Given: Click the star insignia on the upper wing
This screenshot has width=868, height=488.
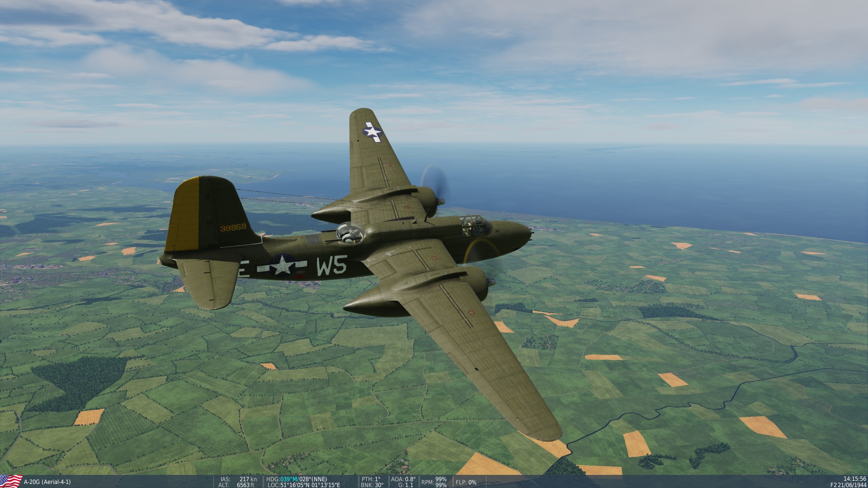Looking at the screenshot, I should [x=372, y=131].
